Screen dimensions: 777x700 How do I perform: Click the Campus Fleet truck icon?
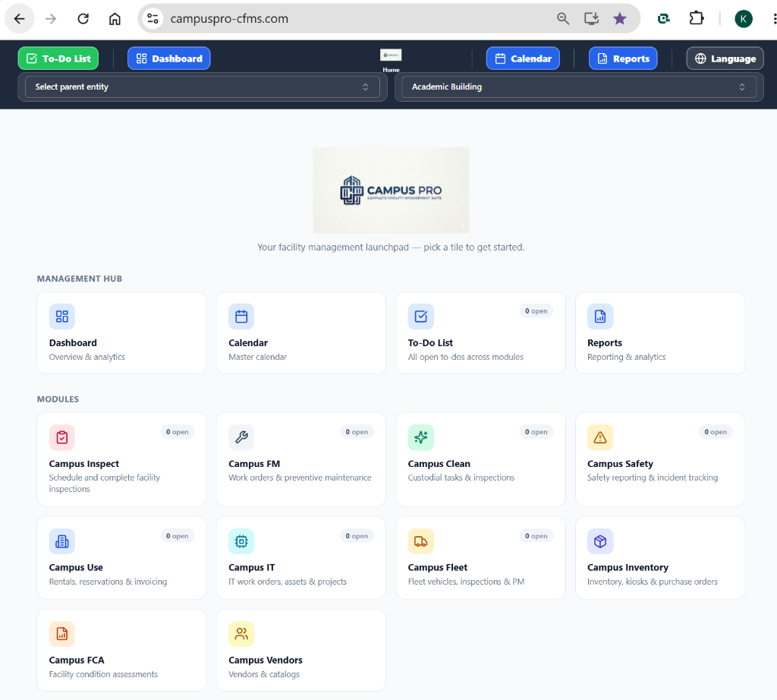click(x=420, y=541)
